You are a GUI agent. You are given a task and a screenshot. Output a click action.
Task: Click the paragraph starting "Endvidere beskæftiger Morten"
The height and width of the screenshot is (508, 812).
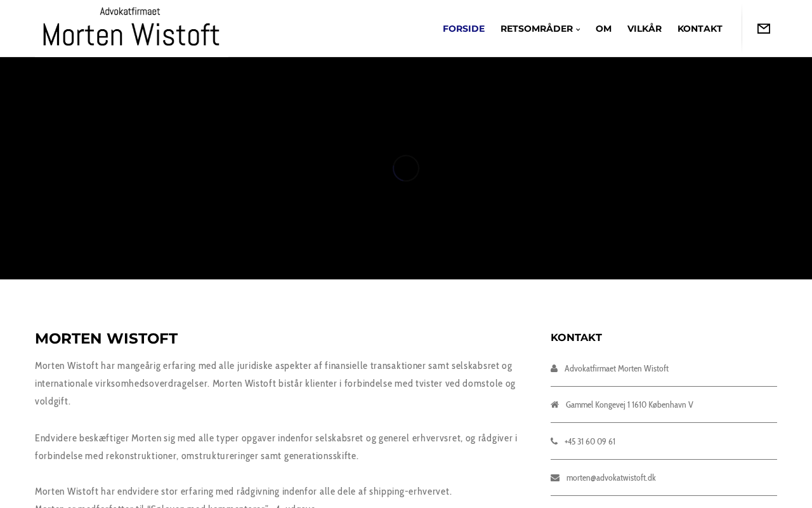click(x=276, y=447)
